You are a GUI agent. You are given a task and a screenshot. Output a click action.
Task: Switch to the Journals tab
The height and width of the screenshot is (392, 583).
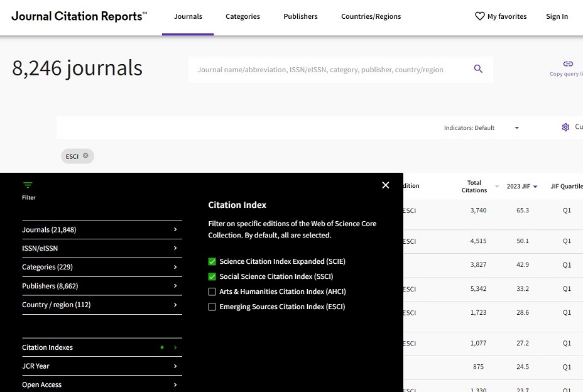188,16
